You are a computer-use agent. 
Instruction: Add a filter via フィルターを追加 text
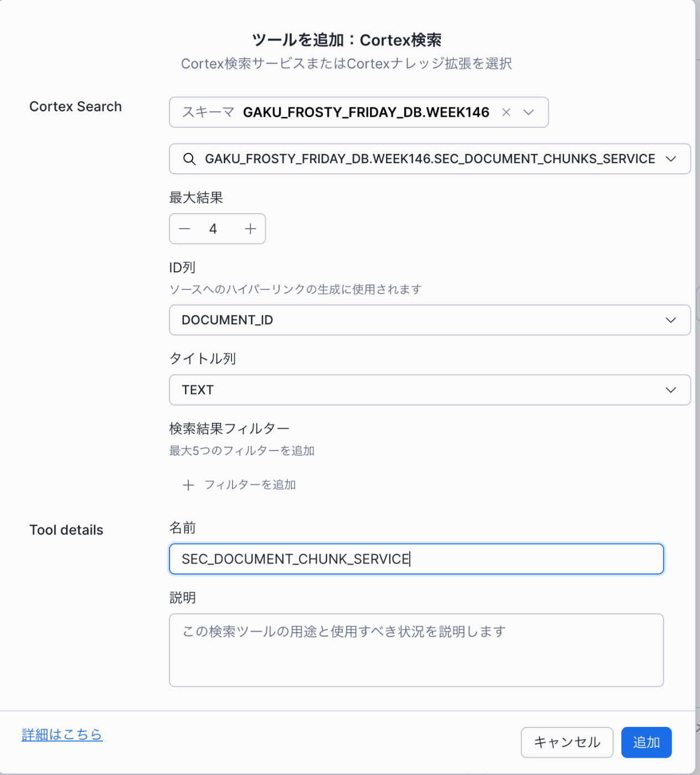[x=250, y=485]
